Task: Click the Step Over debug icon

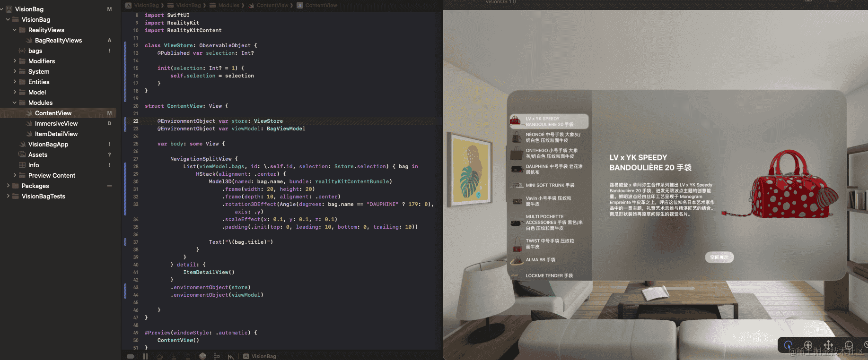Action: [160, 356]
